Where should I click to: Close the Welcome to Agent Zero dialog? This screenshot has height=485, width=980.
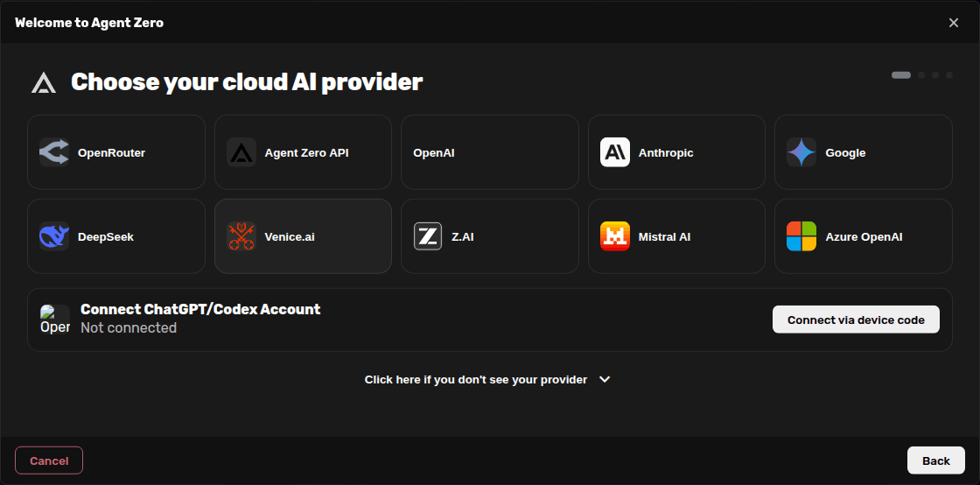coord(953,23)
